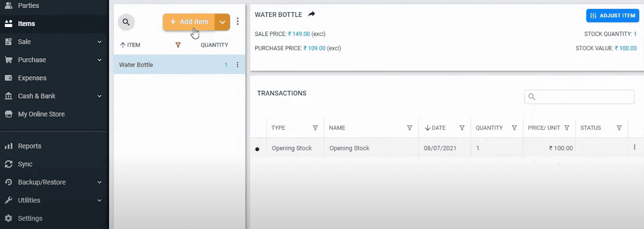
Task: Open the Water Bottle row three-dot menu
Action: click(x=237, y=65)
